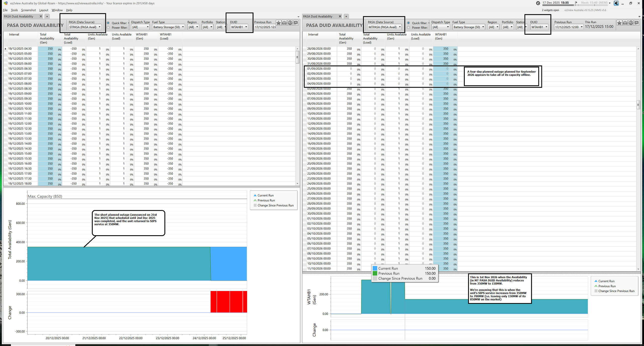644x346 pixels.
Task: Select Power filter radio in left widget
Action: coord(108,28)
